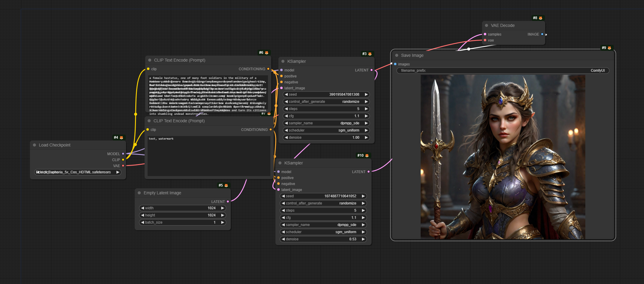Increase steps with right arrow in KSampler #3

coord(366,109)
